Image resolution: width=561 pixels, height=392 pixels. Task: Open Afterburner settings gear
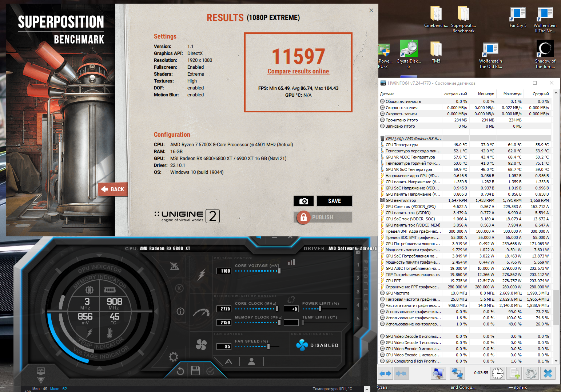pos(174,357)
